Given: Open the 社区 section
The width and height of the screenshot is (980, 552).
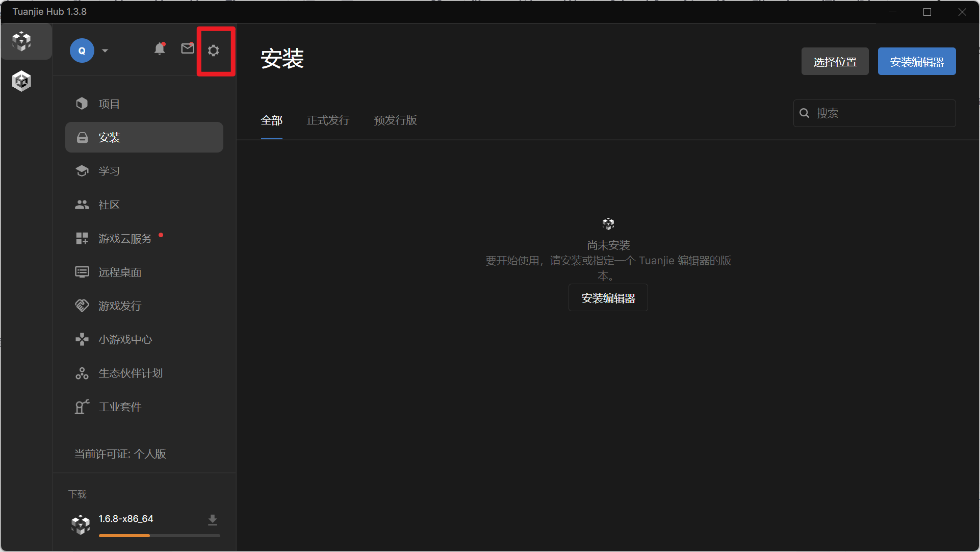Looking at the screenshot, I should click(x=109, y=205).
